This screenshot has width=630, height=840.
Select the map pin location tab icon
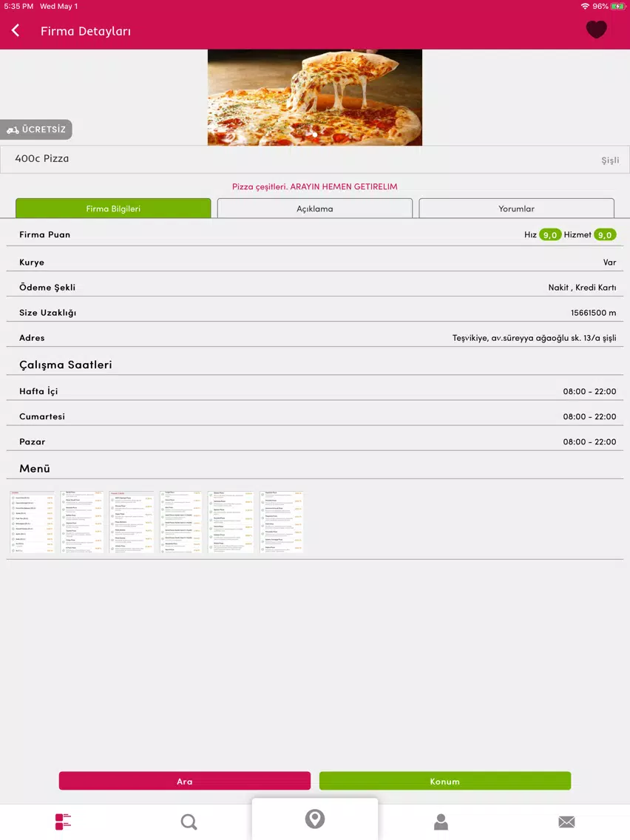(315, 819)
